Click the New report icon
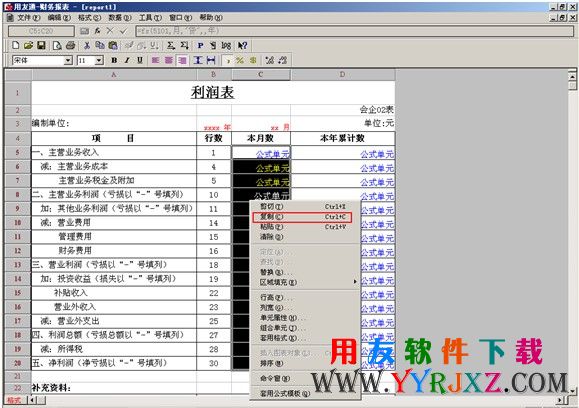579x408 pixels. (x=15, y=45)
